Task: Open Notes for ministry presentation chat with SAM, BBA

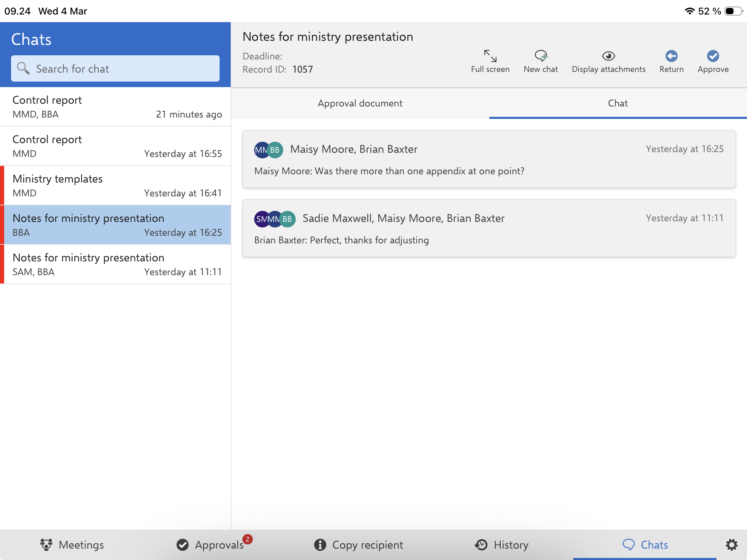Action: click(x=116, y=264)
